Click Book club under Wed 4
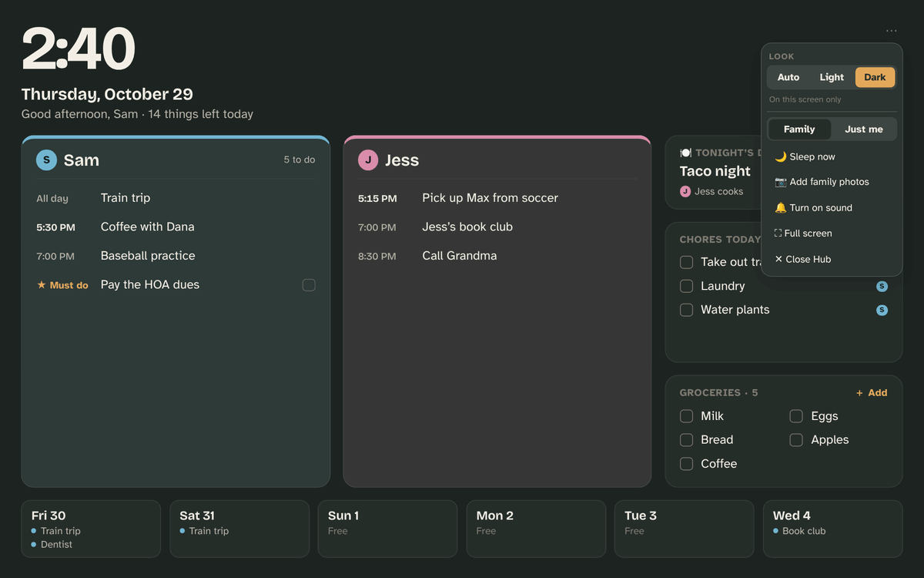This screenshot has height=578, width=924. (804, 531)
